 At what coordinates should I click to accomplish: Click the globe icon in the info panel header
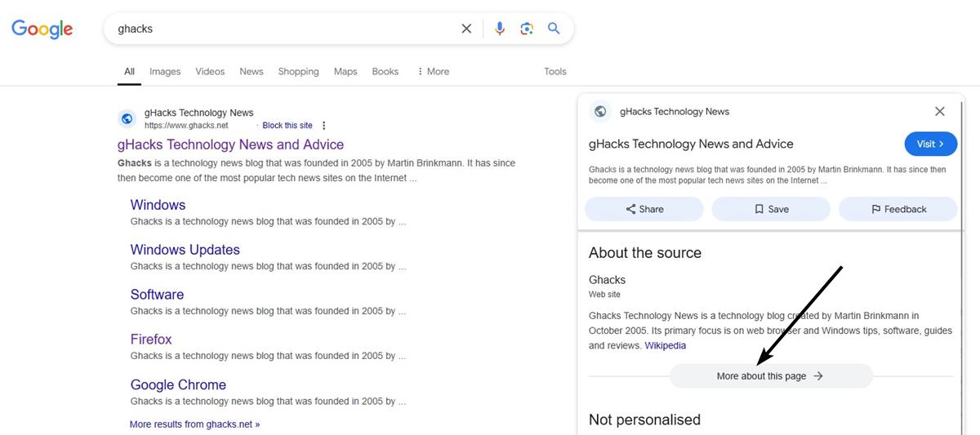click(600, 112)
